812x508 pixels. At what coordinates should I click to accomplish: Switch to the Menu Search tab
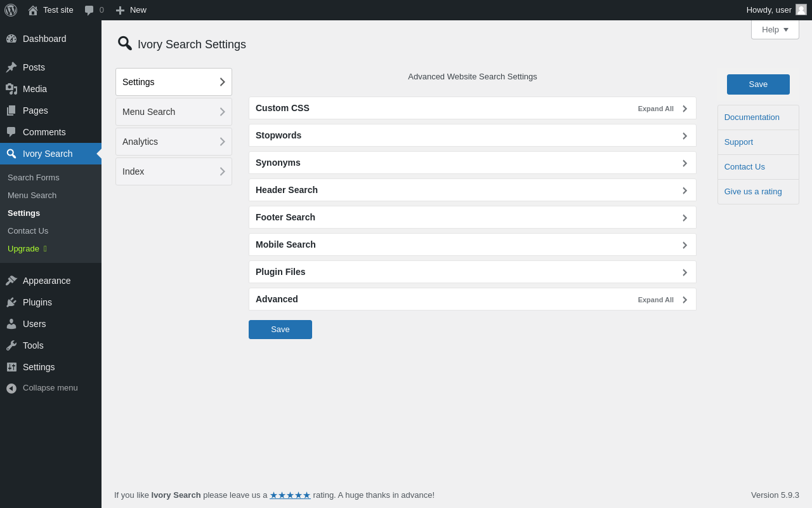174,112
